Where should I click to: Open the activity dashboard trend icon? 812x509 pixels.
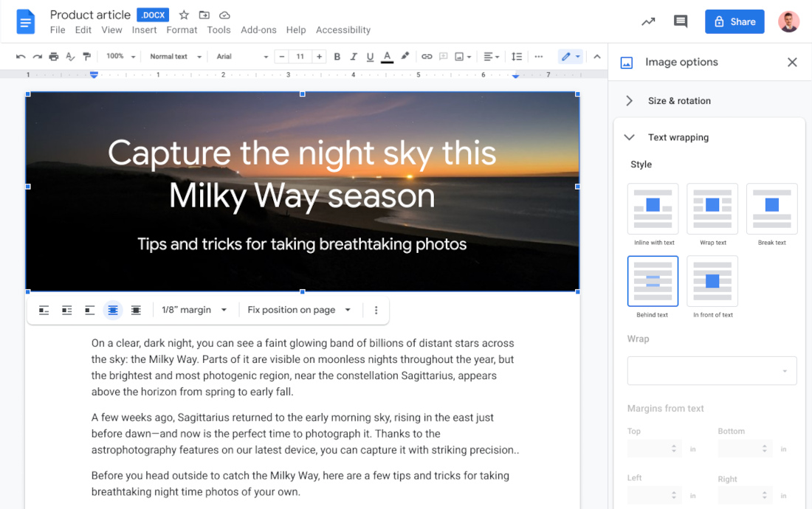(648, 21)
